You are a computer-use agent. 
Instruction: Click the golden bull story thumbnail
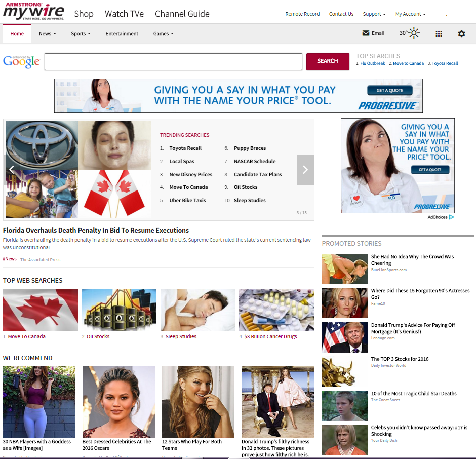point(344,371)
